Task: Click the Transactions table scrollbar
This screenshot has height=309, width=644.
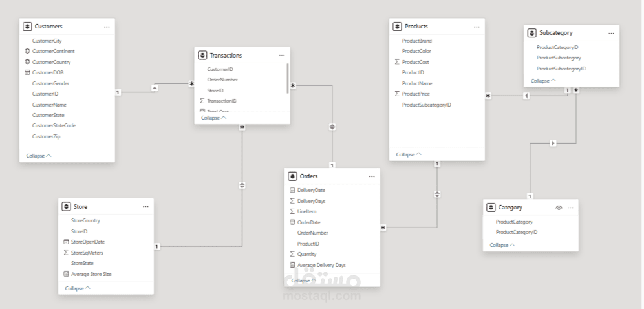Action: pyautogui.click(x=288, y=78)
